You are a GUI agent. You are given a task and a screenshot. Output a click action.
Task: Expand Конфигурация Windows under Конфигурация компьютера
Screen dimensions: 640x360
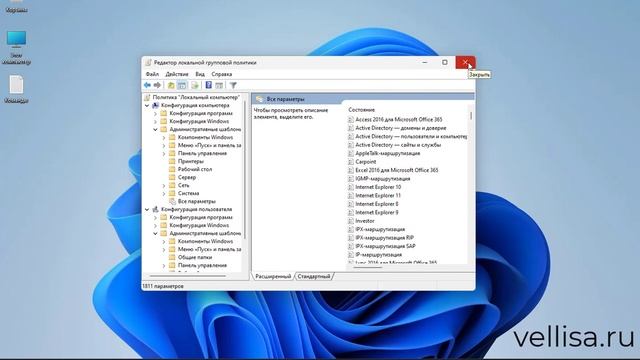155,121
